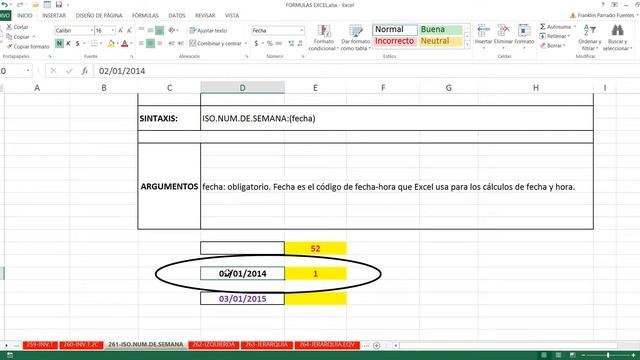Switch to sheet tab 262-IZQUIERDA
This screenshot has height=360, width=640.
click(x=214, y=345)
